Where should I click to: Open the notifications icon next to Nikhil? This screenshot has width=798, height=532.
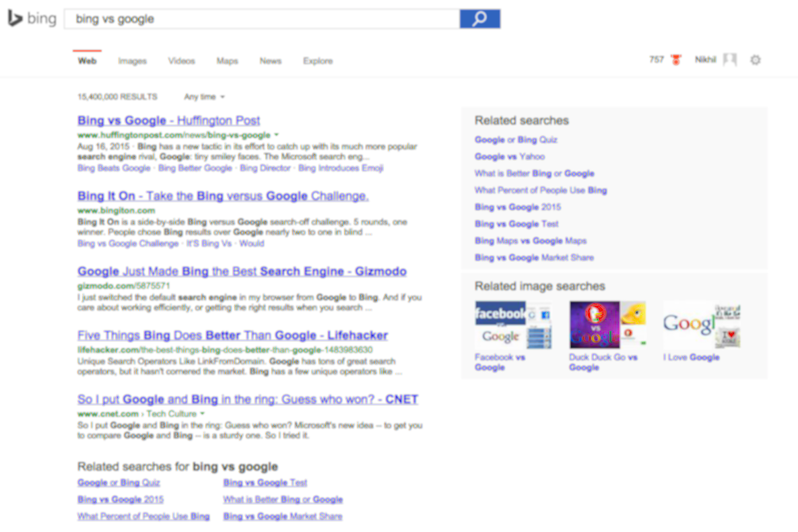(730, 60)
